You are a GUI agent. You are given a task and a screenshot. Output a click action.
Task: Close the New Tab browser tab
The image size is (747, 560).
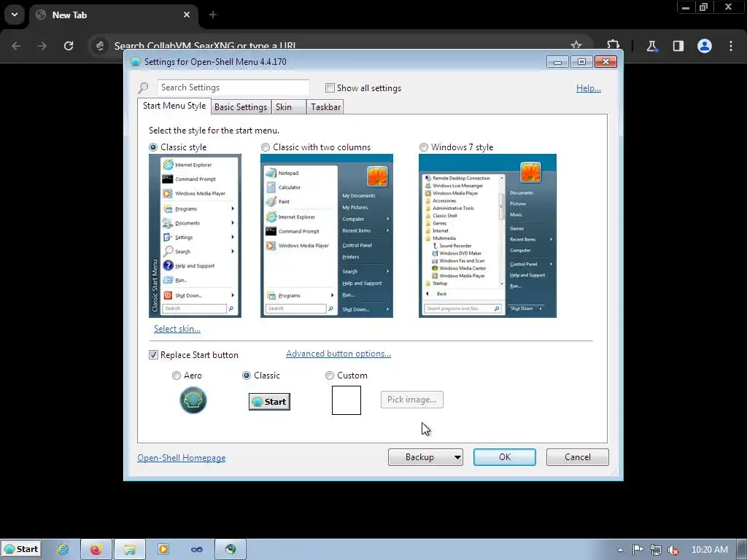coord(187,15)
